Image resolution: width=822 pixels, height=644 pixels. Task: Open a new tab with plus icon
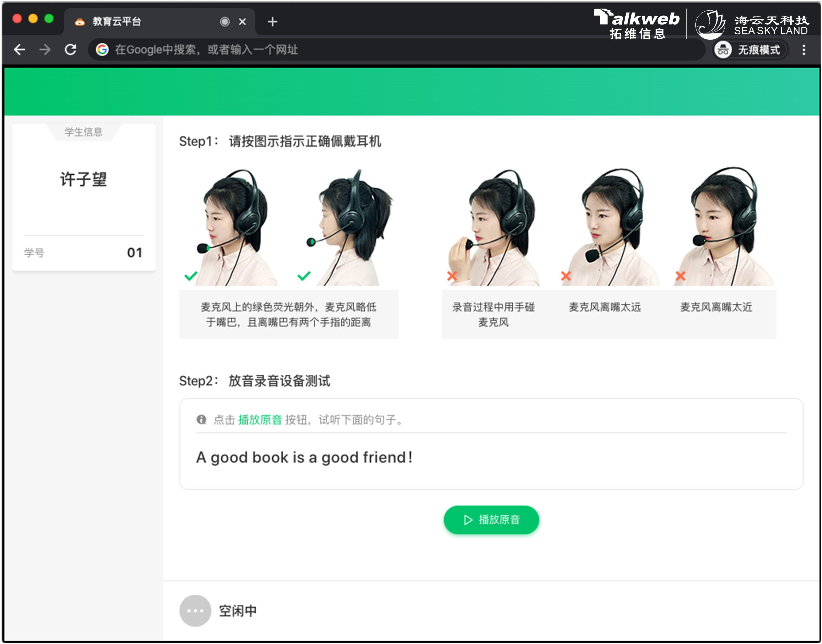coord(272,22)
